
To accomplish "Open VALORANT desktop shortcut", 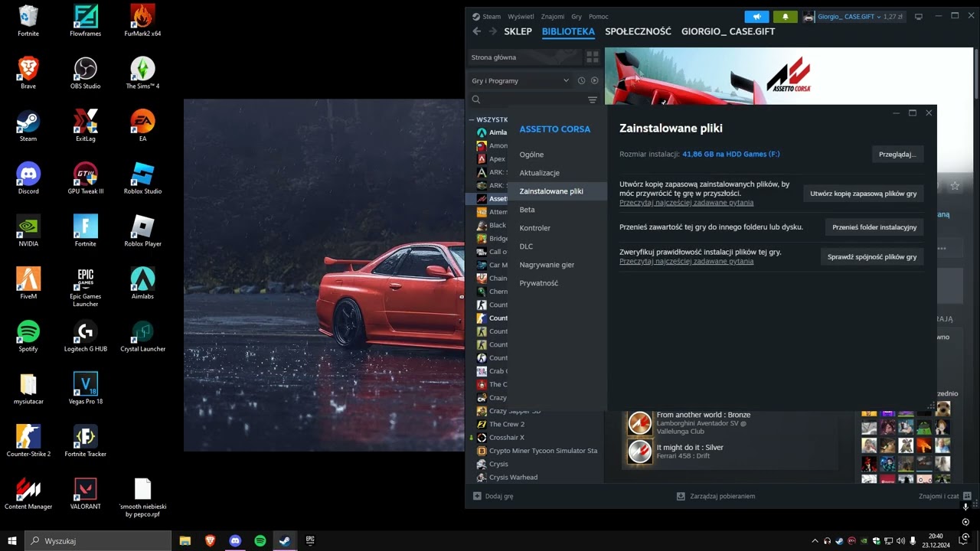I will (86, 494).
